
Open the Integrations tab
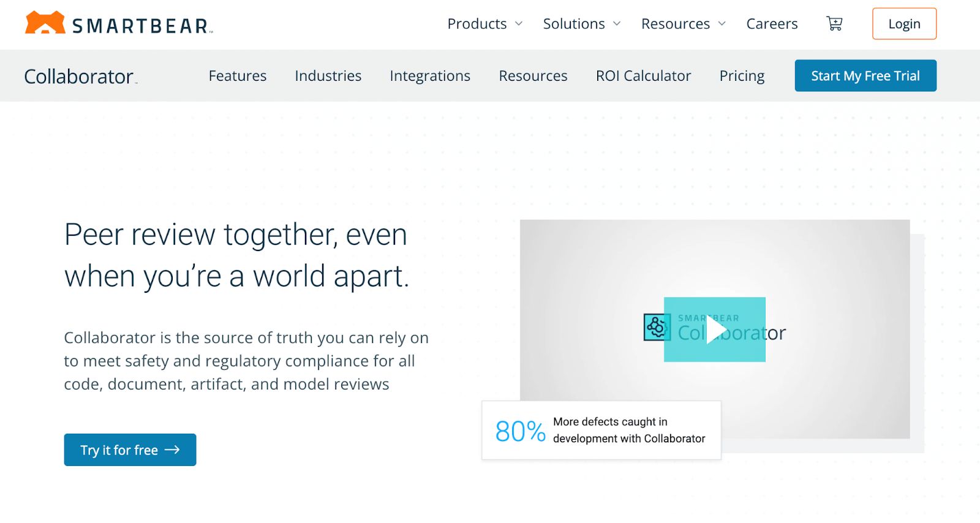pos(430,76)
